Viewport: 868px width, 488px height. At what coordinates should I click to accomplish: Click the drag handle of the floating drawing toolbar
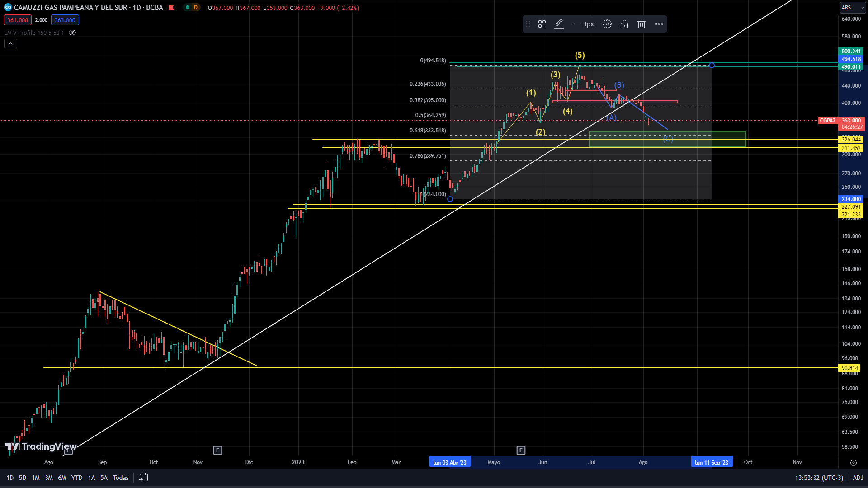point(528,24)
